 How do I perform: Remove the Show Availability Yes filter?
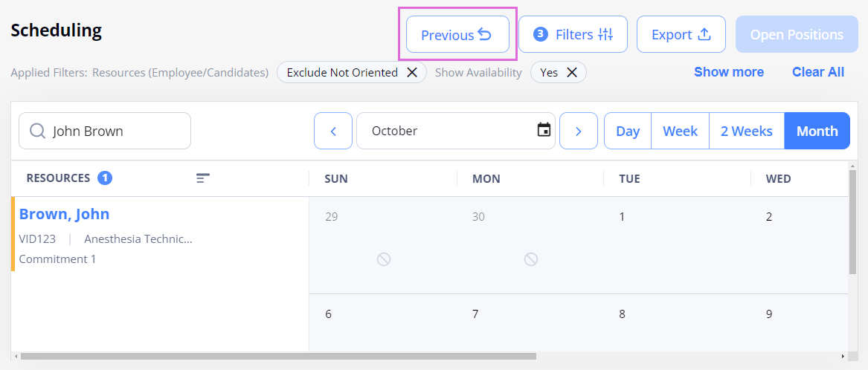click(x=572, y=73)
